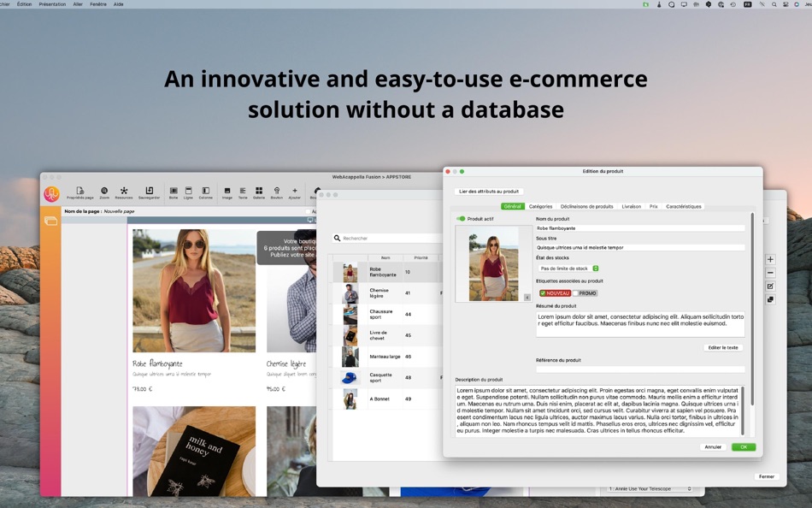Open the Annie Use Your Telescope dropdown
Screen dimensions: 812x508
(x=650, y=489)
